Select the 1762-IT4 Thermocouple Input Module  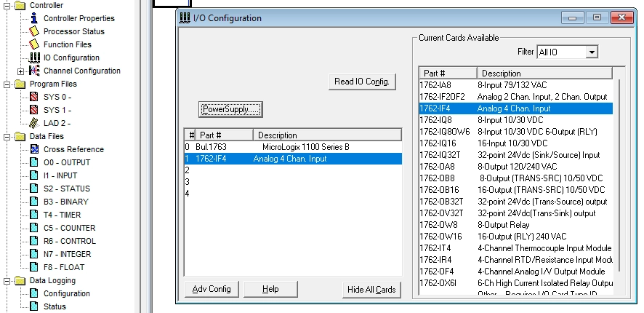pyautogui.click(x=516, y=248)
